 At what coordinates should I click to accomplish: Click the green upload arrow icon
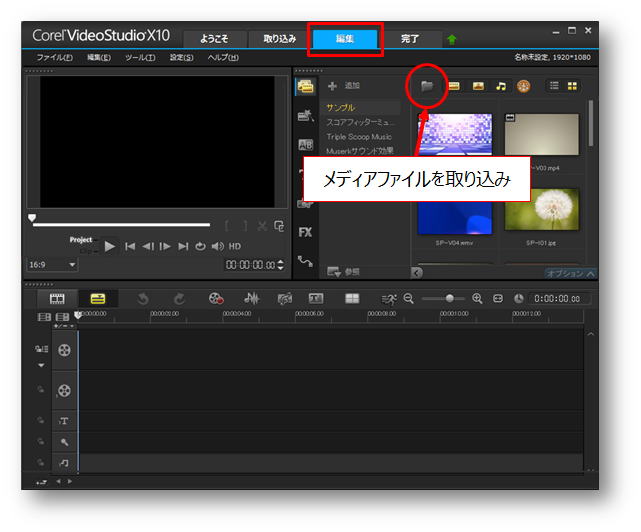451,39
